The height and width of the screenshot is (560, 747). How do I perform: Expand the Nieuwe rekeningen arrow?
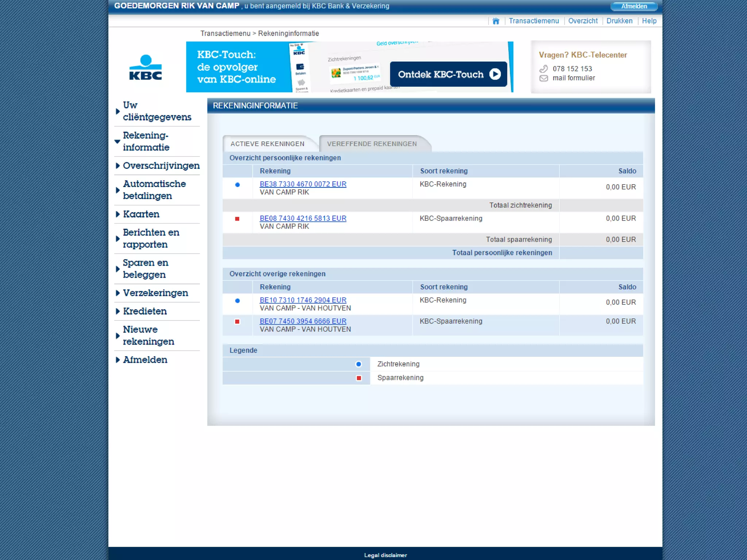tap(117, 335)
